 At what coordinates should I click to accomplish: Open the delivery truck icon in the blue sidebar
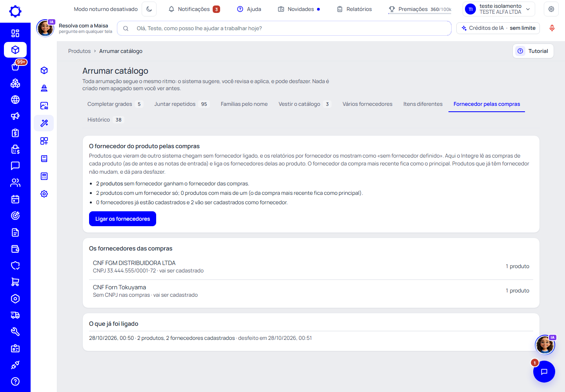[15, 315]
